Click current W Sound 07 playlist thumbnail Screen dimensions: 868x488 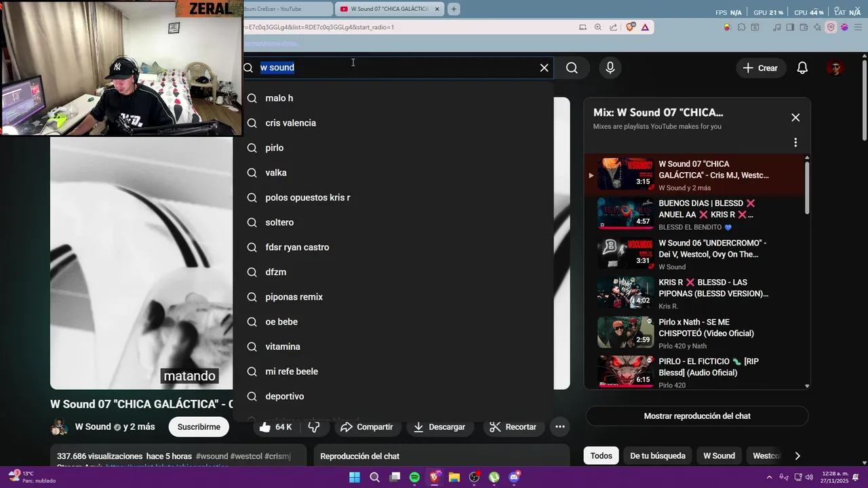(x=625, y=174)
